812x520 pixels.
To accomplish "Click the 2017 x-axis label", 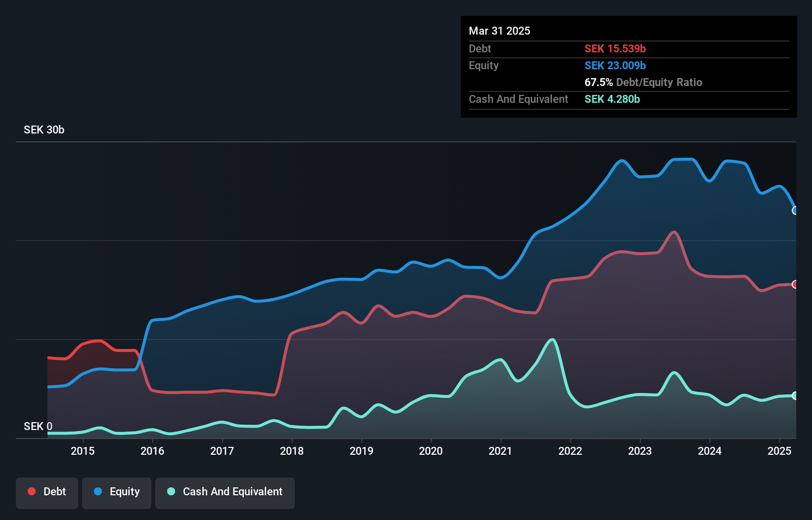I will [x=222, y=451].
